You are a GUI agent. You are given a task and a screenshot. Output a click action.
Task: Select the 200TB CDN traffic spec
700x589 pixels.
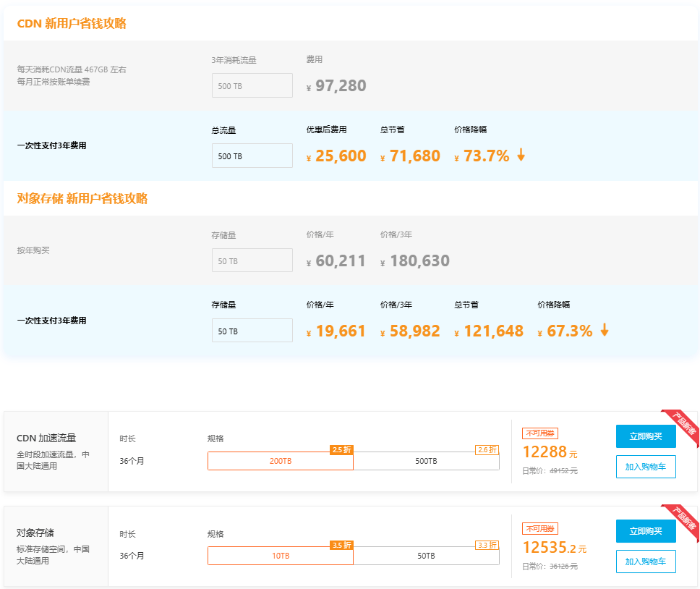tap(281, 461)
